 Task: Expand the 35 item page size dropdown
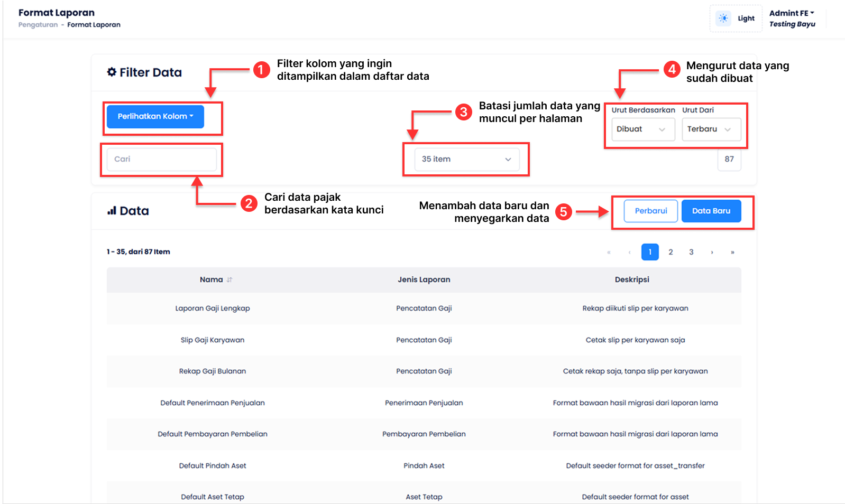click(x=466, y=159)
